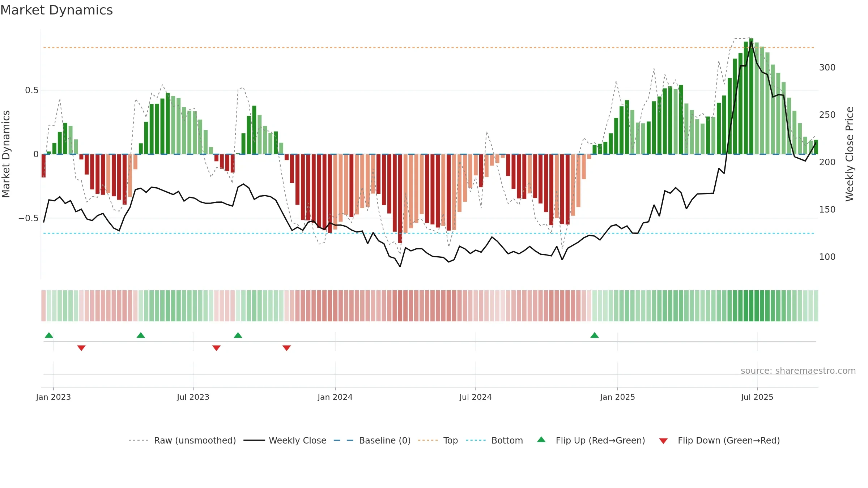Click the source: sharemaestro.com text
This screenshot has width=868, height=488.
pos(798,371)
